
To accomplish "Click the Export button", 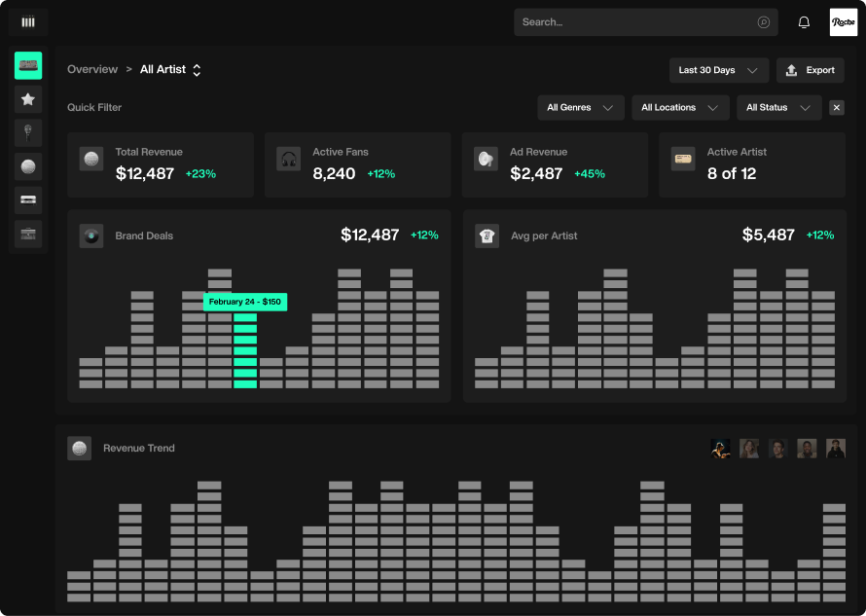I will [811, 70].
